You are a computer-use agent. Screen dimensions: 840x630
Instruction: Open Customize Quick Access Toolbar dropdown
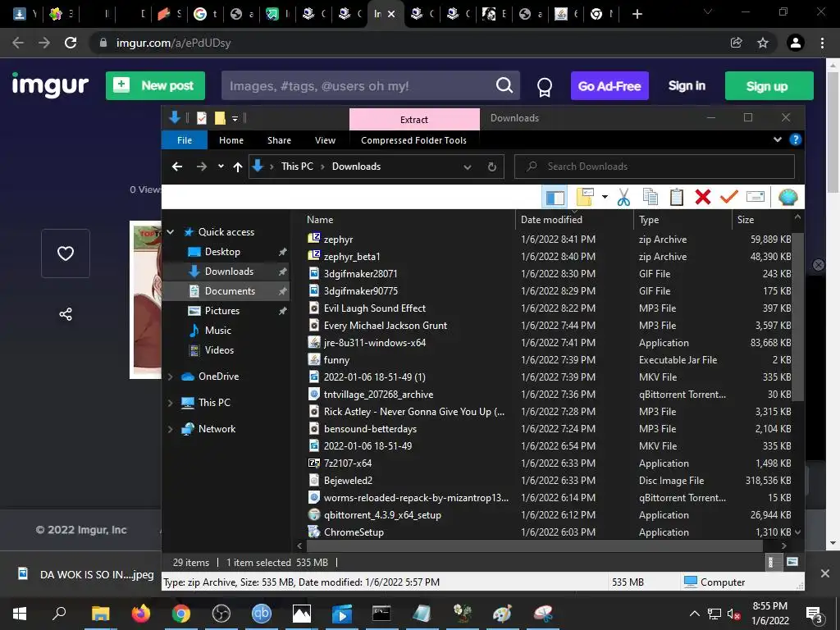point(235,118)
